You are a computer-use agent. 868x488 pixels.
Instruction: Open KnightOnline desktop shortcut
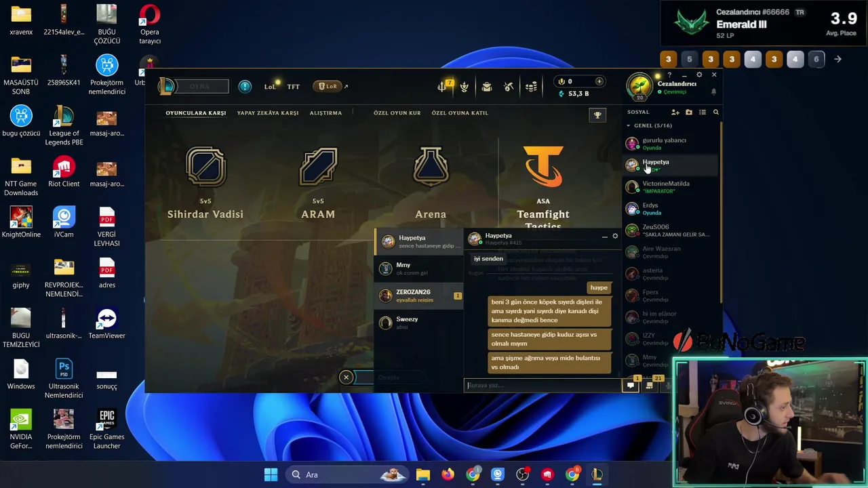[x=21, y=222]
